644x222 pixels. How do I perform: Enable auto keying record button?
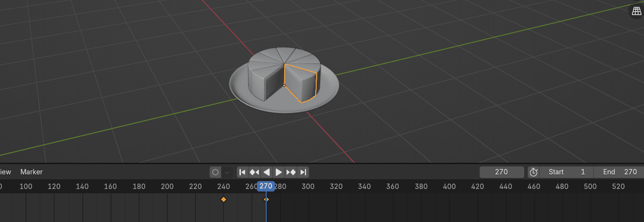(x=216, y=172)
